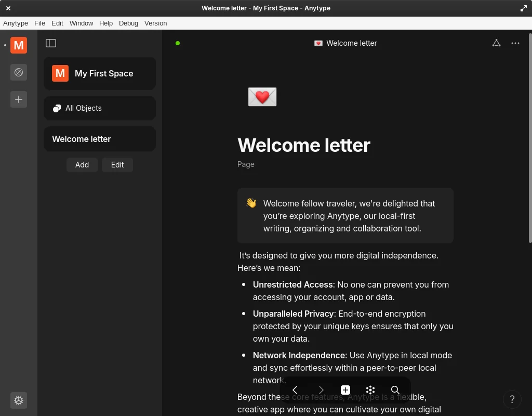
Task: Open the graph relations icon in header
Action: [x=496, y=43]
